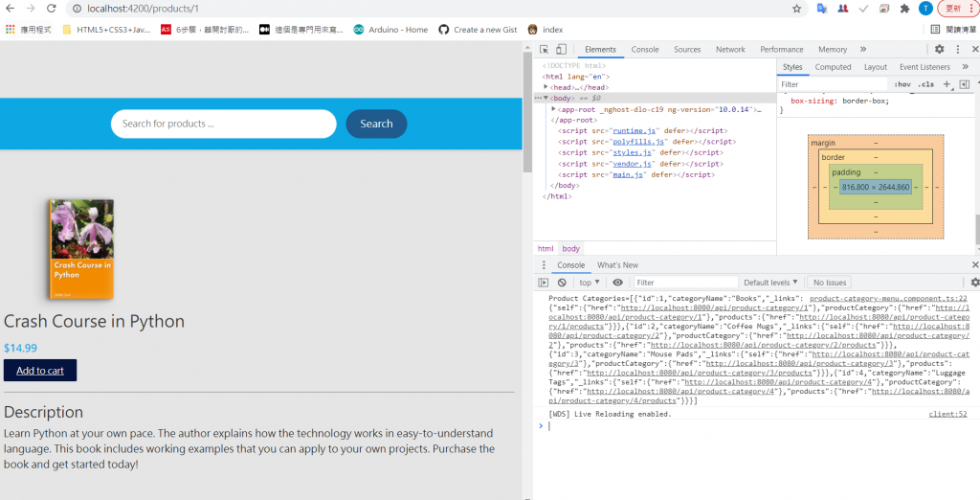
Task: Switch to the Layout tab
Action: [x=876, y=67]
